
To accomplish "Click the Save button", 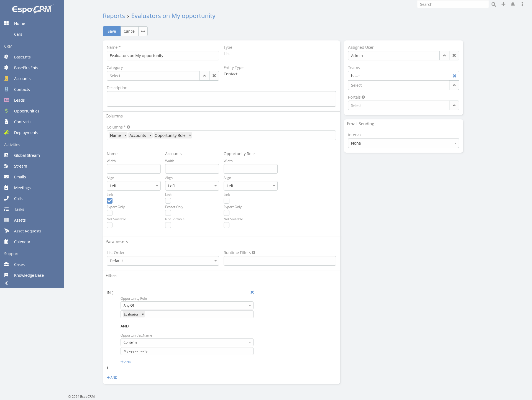I will 112,31.
